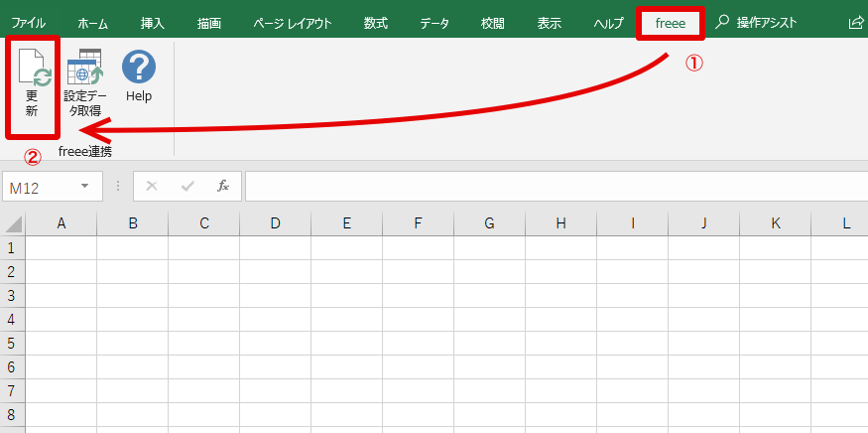The image size is (868, 433).
Task: Select column B header
Action: 132,223
